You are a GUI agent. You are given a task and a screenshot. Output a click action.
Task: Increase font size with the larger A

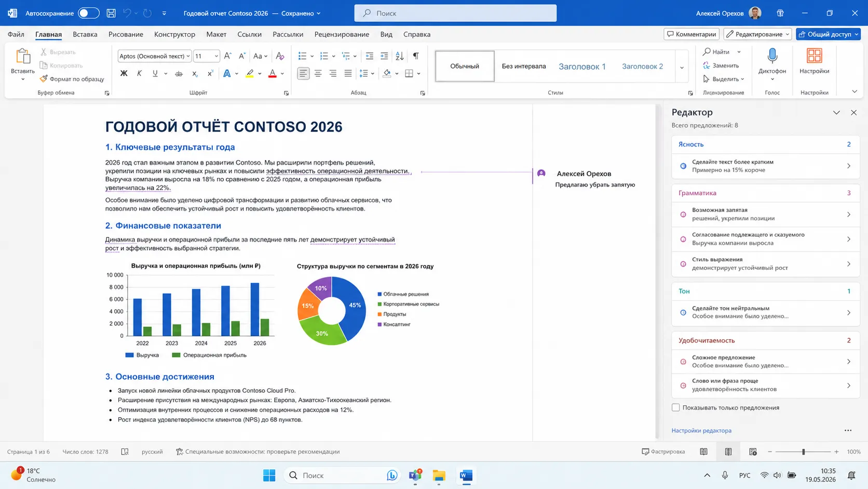point(227,56)
